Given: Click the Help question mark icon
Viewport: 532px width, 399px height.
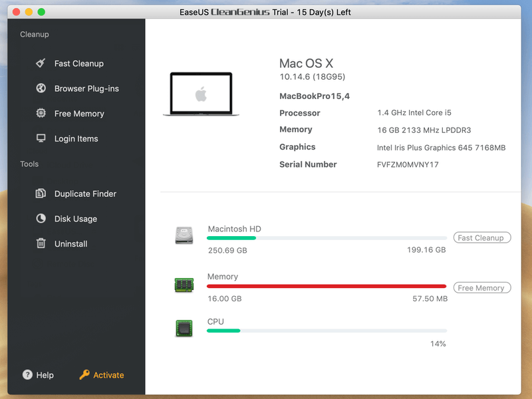Looking at the screenshot, I should tap(27, 374).
